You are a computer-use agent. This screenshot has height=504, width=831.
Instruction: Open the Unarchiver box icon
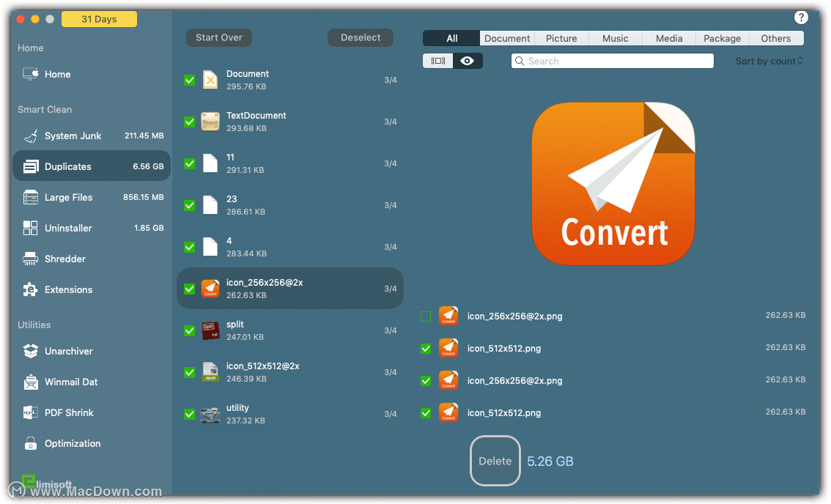[31, 351]
